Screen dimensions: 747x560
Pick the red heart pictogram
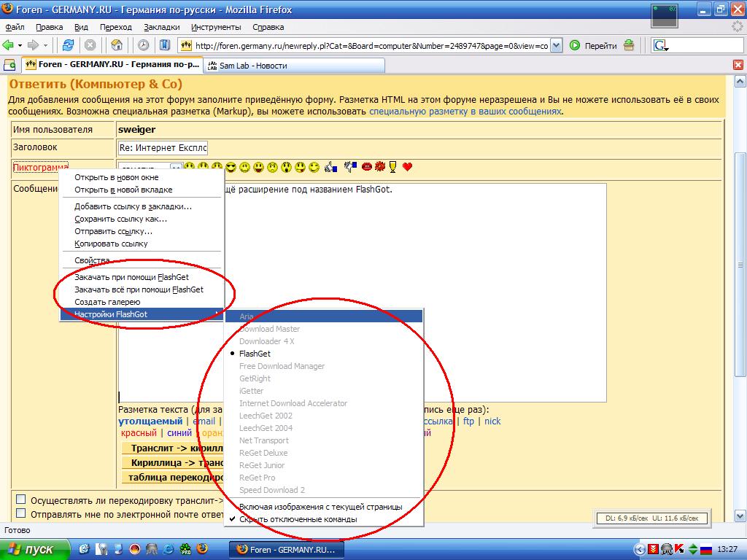click(407, 167)
